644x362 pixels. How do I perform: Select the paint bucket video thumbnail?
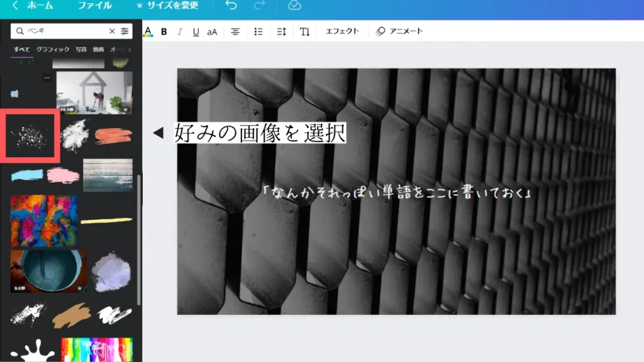click(49, 271)
